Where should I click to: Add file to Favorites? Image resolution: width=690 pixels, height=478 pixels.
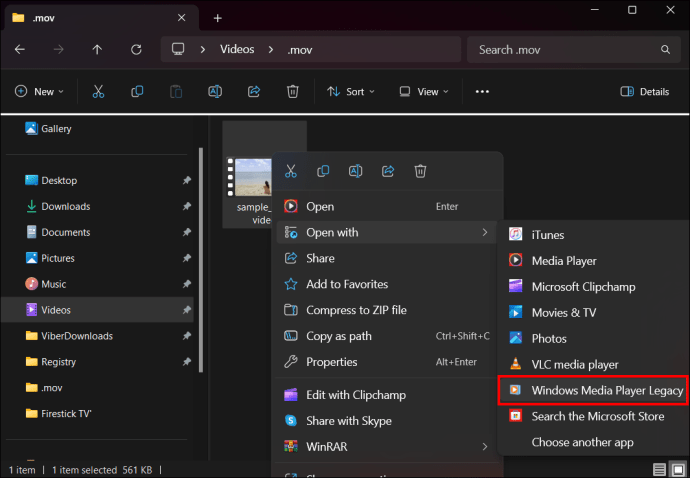[x=387, y=284]
